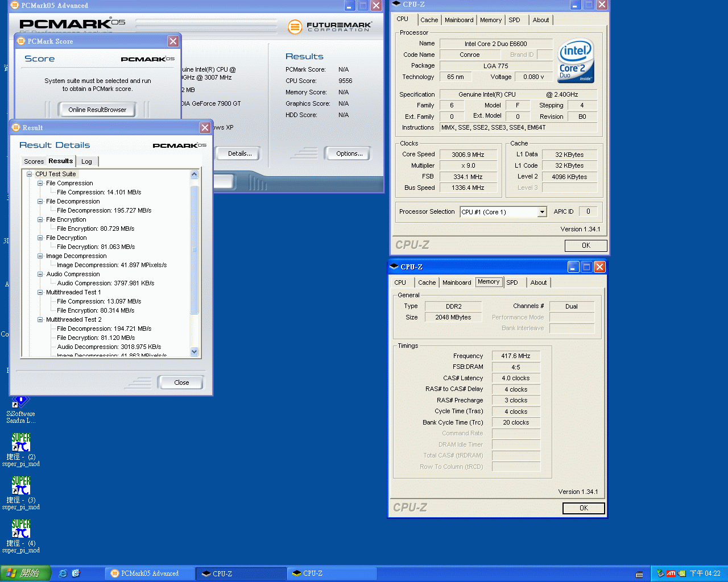
Task: Open Processor Selection dropdown in CPU-Z
Action: (x=542, y=212)
